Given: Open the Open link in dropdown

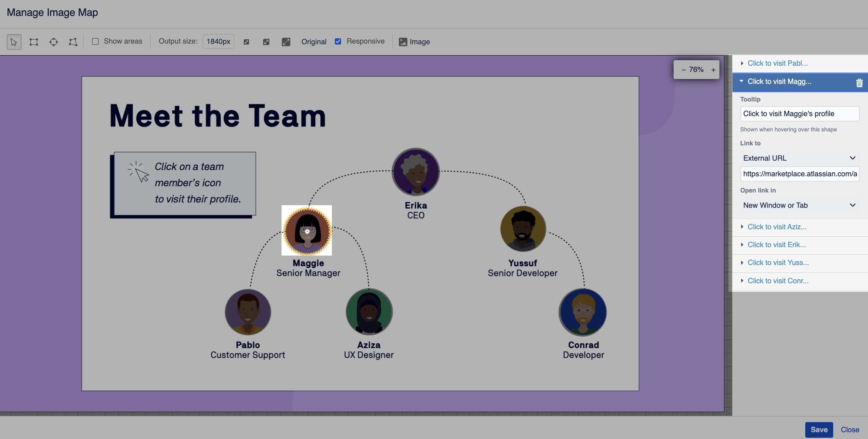Looking at the screenshot, I should 799,205.
